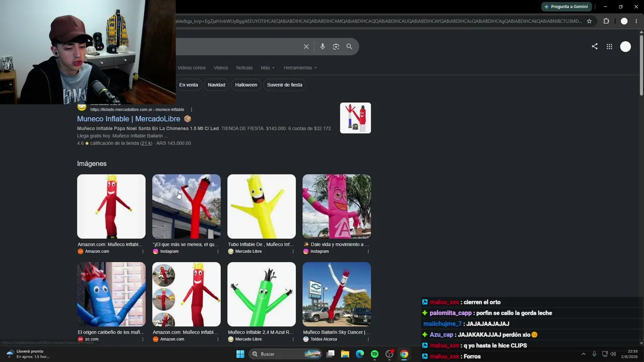The width and height of the screenshot is (644, 362).
Task: Open Spotify from the taskbar
Action: tap(374, 354)
